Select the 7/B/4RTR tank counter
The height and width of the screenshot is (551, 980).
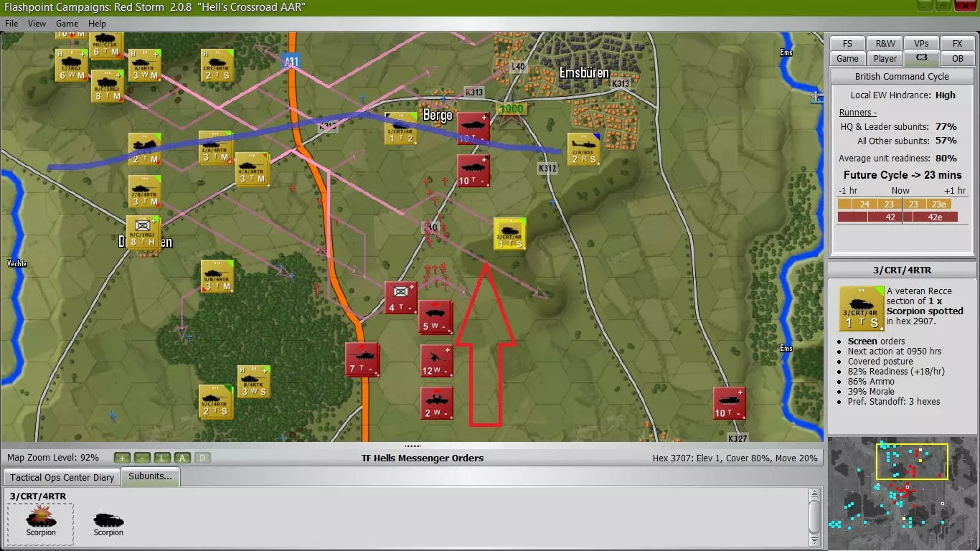click(x=144, y=190)
